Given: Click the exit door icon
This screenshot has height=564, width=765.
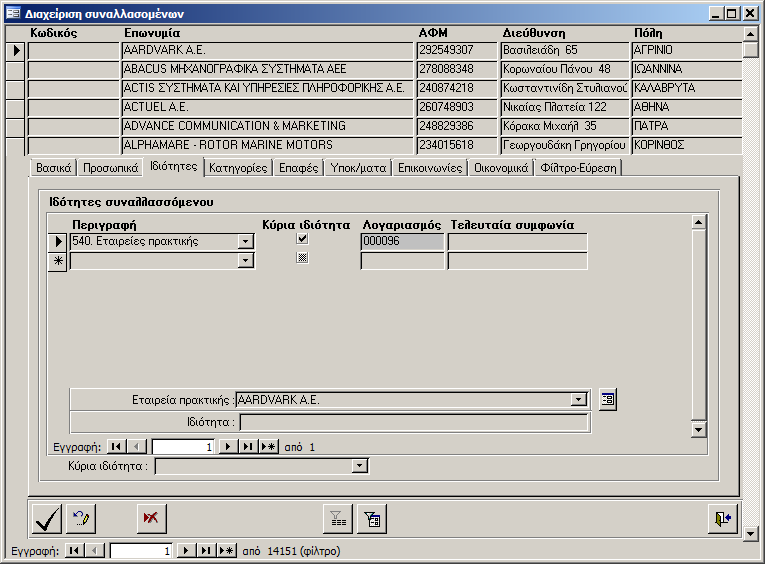Looking at the screenshot, I should click(x=722, y=519).
